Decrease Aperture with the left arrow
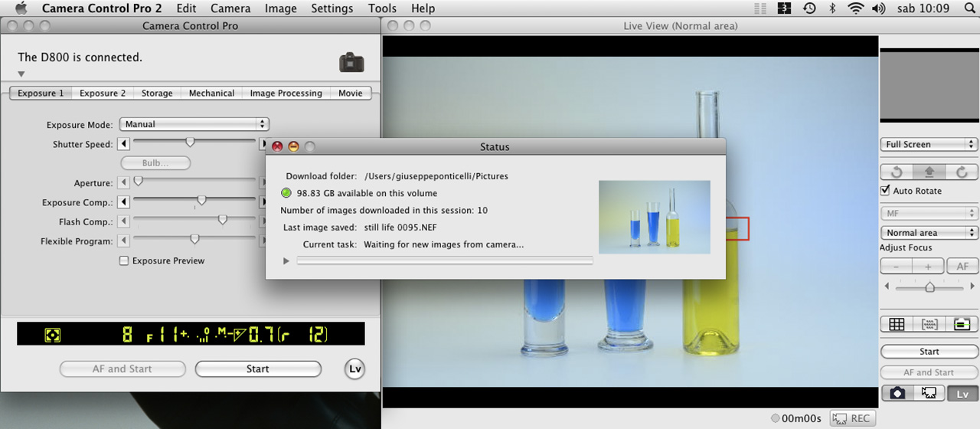Image resolution: width=980 pixels, height=429 pixels. pyautogui.click(x=123, y=182)
